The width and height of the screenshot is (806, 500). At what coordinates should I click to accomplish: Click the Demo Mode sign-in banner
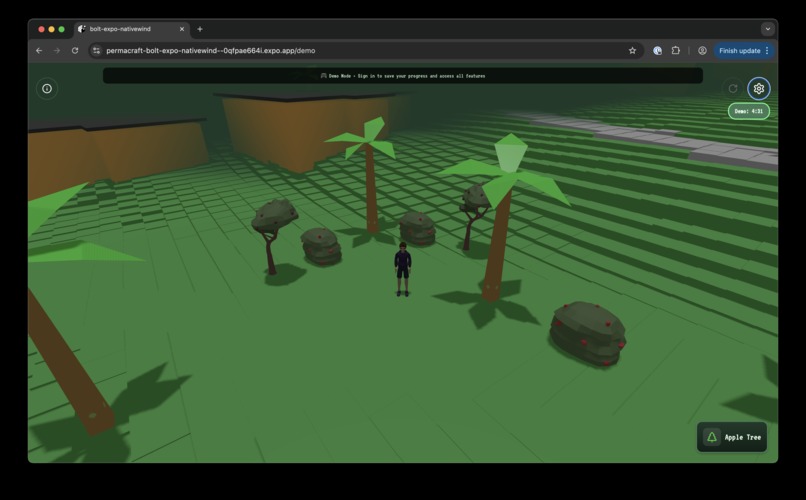402,76
